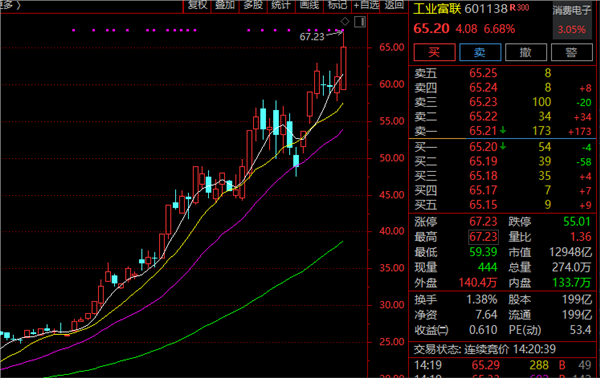The image size is (600, 378).
Task: Open the 复权 price adjustment option
Action: [x=197, y=5]
